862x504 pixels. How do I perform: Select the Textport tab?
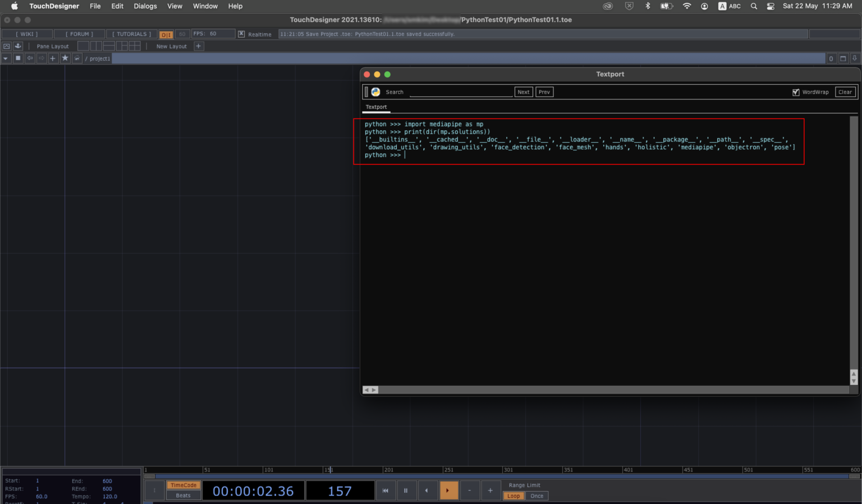(376, 107)
